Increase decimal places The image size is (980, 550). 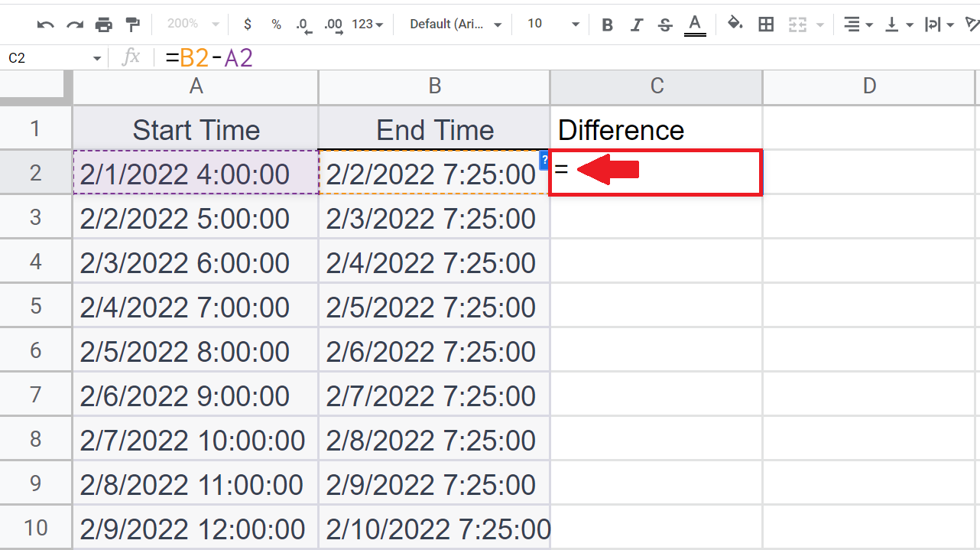(333, 24)
